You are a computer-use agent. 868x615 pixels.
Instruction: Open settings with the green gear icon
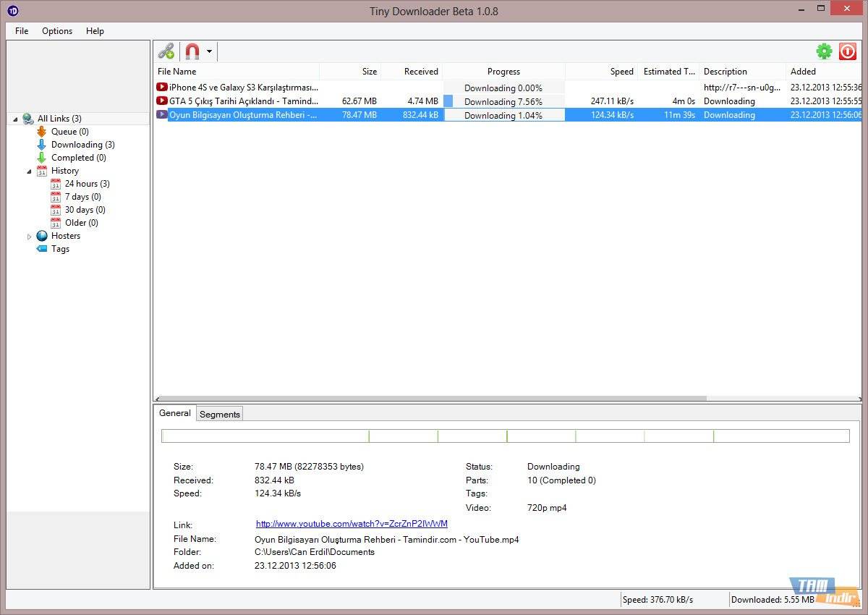coord(824,51)
